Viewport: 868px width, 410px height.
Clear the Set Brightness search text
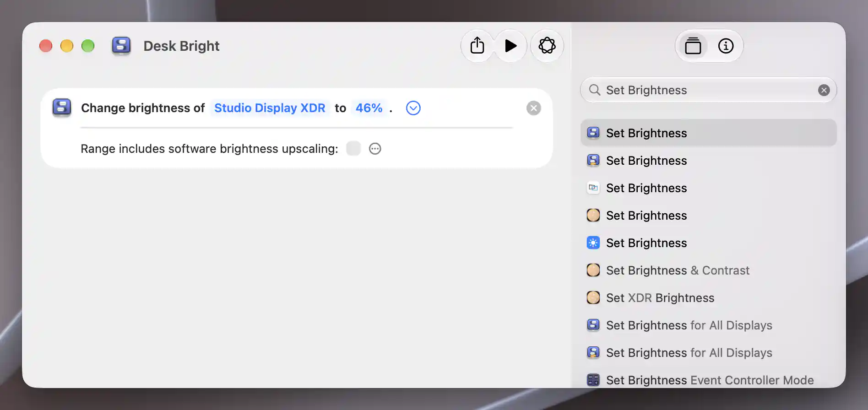(824, 90)
